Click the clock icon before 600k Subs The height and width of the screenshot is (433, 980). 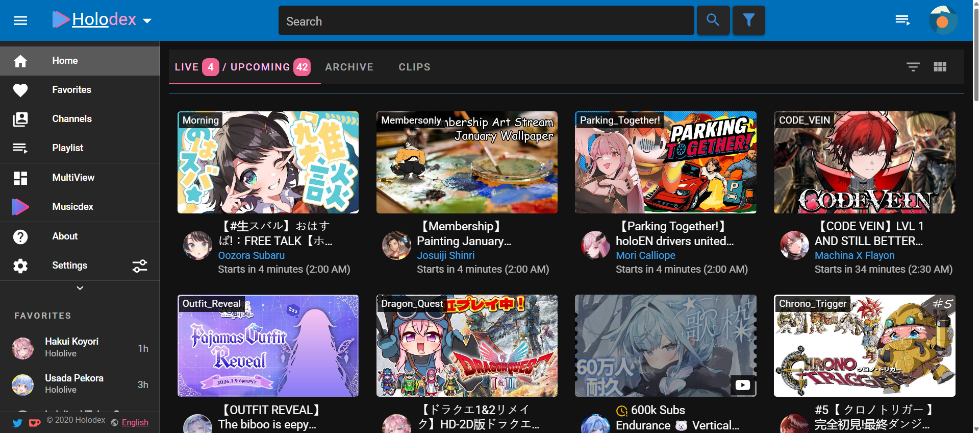tap(622, 411)
